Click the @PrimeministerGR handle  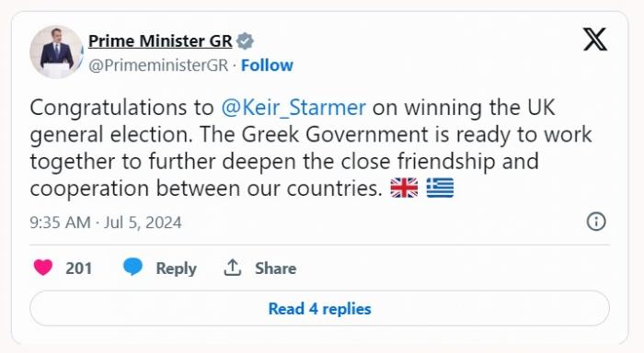pos(158,65)
